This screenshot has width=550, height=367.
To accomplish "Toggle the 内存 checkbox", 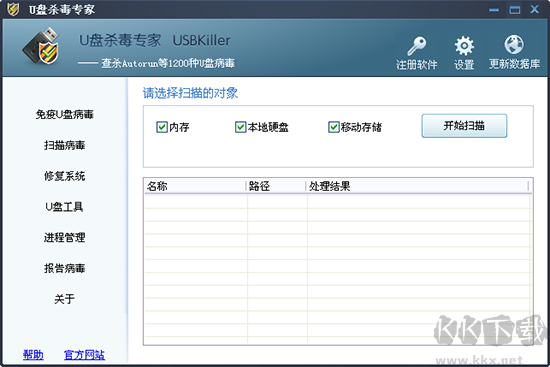I will pos(162,127).
